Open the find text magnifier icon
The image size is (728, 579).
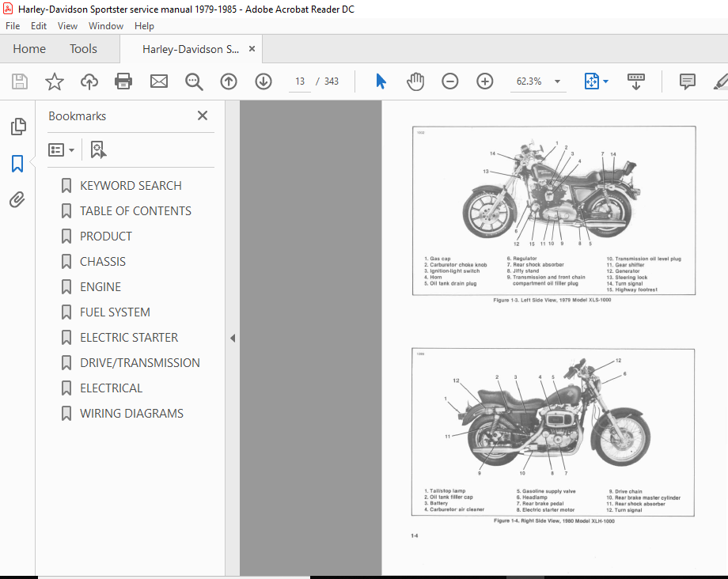194,81
